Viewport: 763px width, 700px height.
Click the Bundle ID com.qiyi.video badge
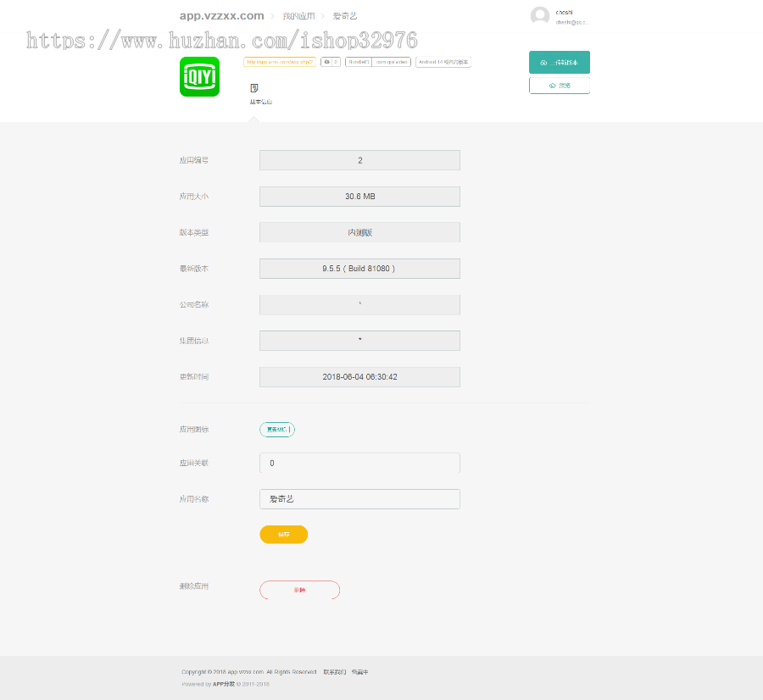pyautogui.click(x=390, y=63)
